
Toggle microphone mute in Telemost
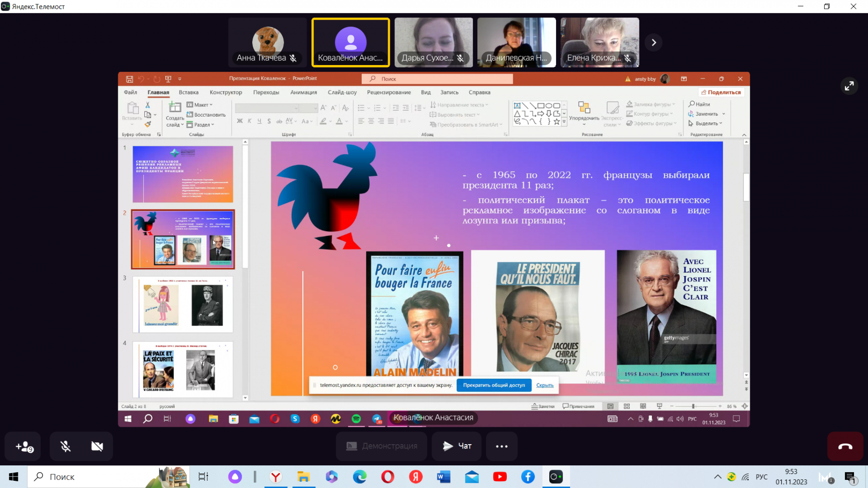(x=66, y=447)
